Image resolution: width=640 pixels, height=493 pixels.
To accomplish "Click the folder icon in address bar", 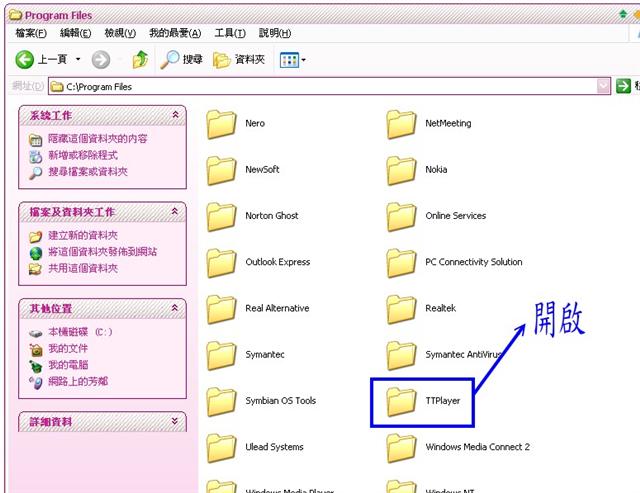I will click(57, 87).
